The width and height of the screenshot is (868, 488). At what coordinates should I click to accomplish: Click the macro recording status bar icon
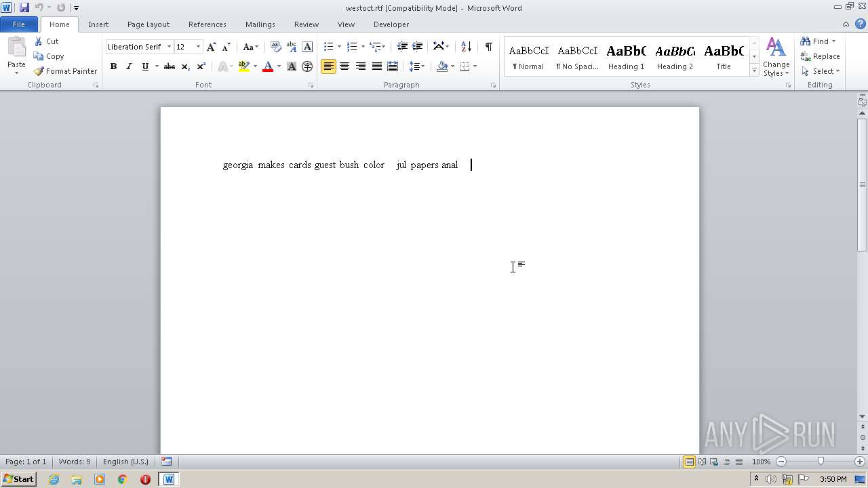tap(166, 462)
